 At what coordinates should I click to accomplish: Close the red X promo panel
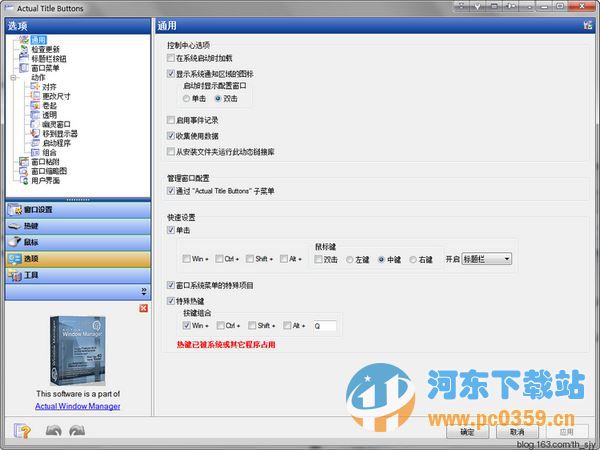click(143, 308)
